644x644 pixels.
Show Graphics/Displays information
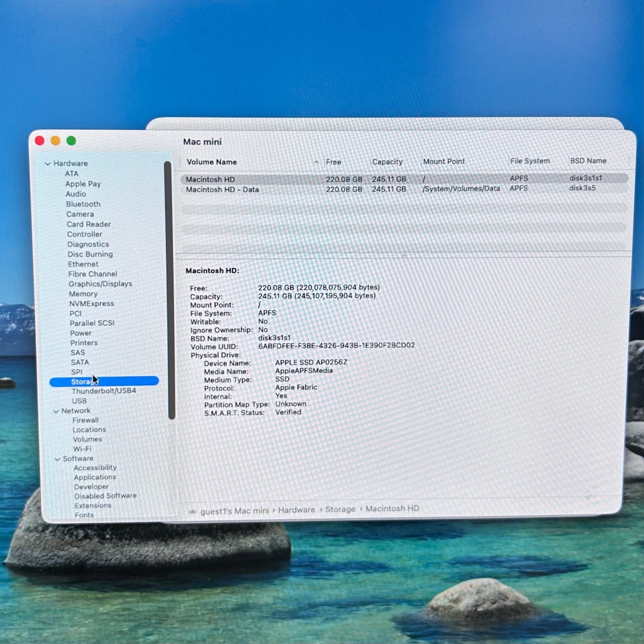click(100, 284)
